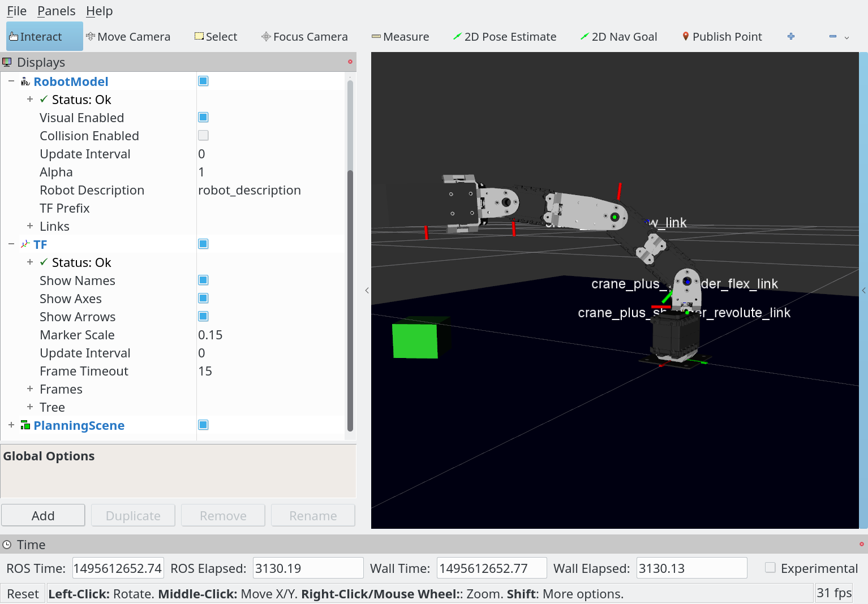Close the Time panel with red icon
868x604 pixels.
[x=862, y=544]
